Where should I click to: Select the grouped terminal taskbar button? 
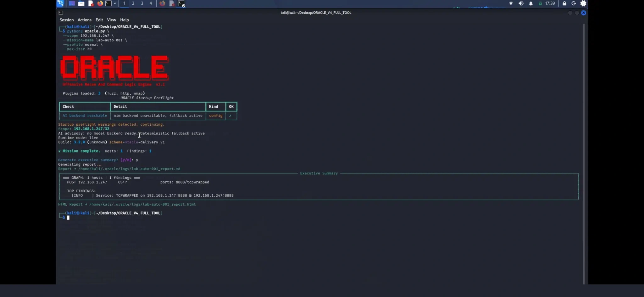point(181,4)
